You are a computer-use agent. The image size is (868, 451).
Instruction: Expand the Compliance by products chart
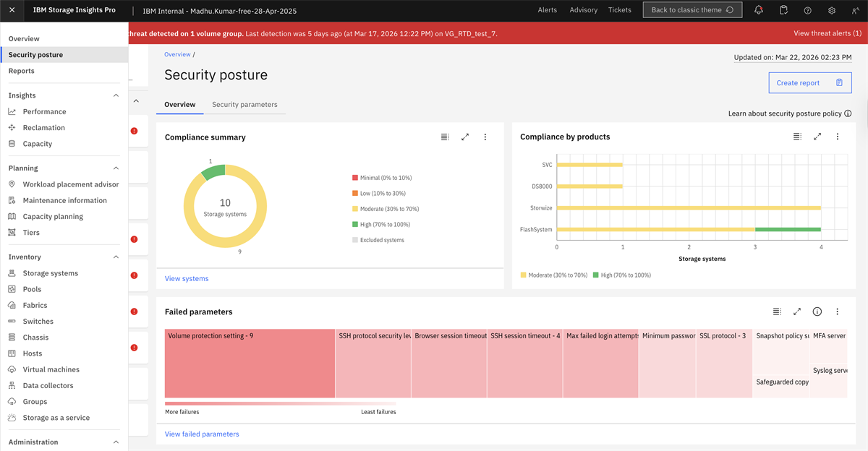click(x=817, y=137)
